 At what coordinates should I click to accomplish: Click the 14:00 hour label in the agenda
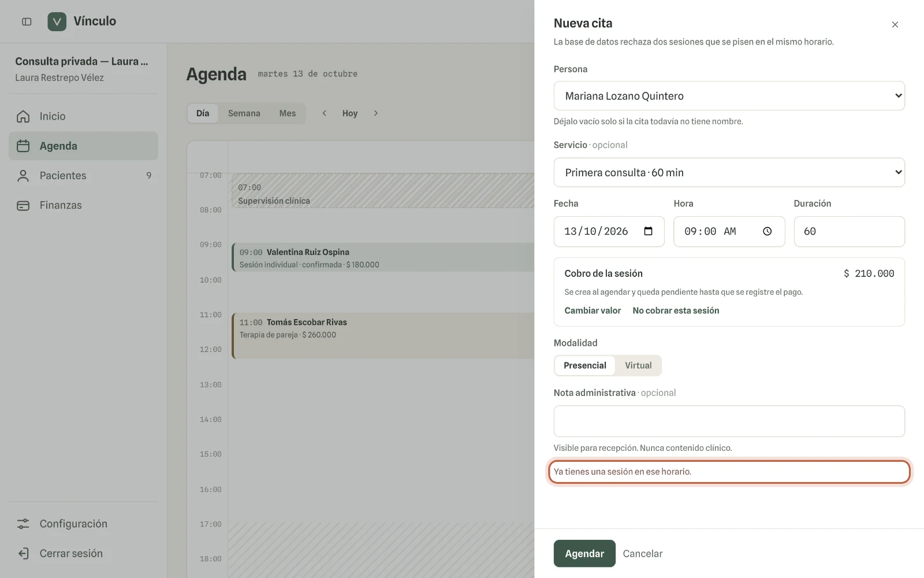click(x=211, y=420)
